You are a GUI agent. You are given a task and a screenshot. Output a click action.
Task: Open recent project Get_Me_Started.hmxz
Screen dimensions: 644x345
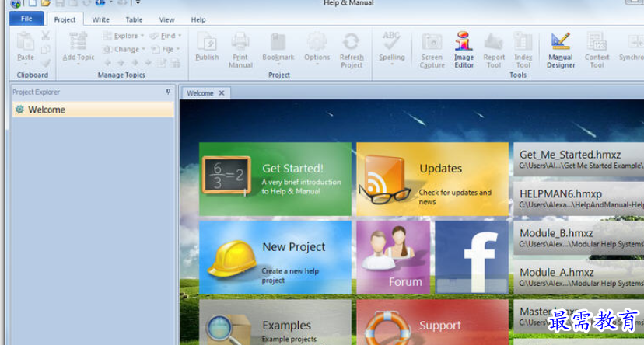[579, 159]
